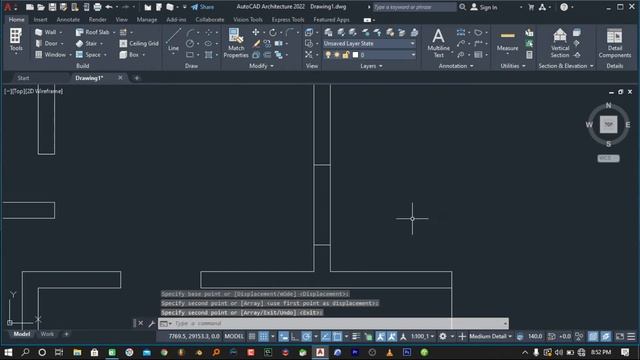Click the Measure tool
Image resolution: width=640 pixels, height=360 pixels.
click(507, 41)
